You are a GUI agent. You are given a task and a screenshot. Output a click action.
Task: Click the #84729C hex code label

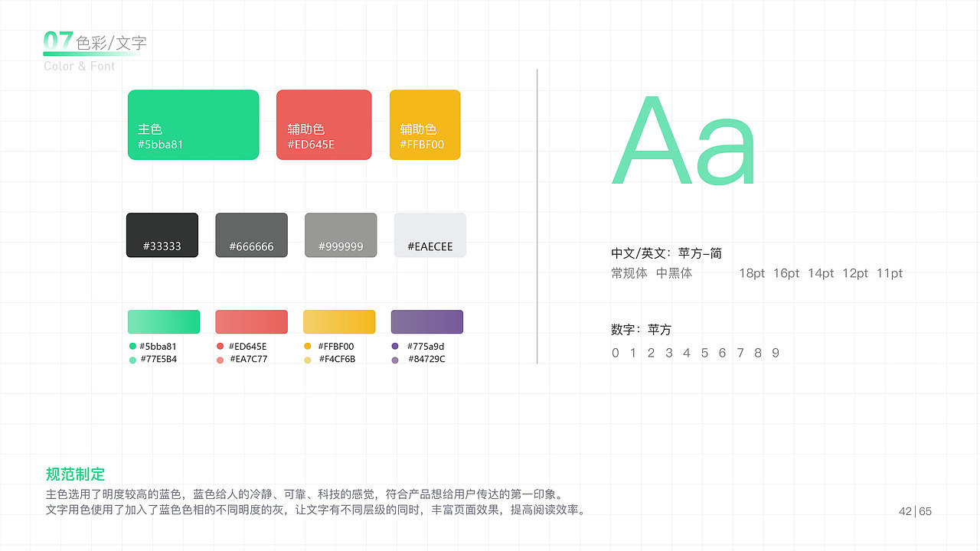[425, 359]
